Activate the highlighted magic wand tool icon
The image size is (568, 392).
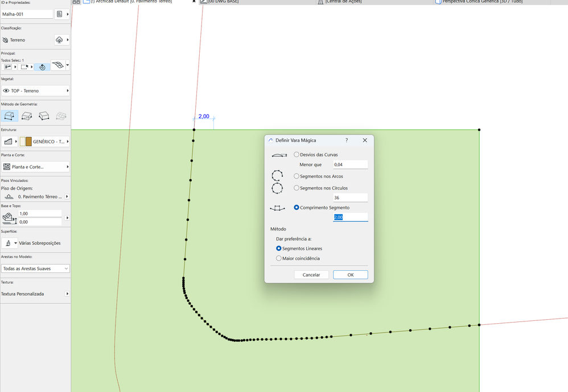click(42, 67)
